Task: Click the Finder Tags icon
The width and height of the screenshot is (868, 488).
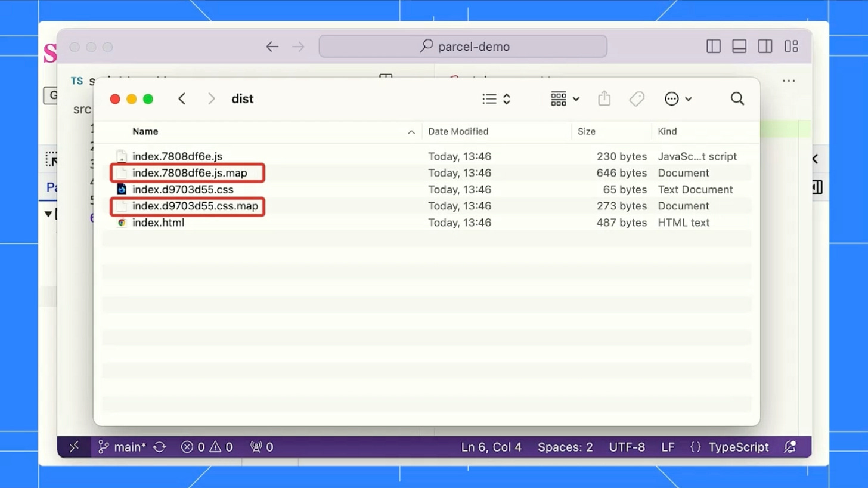Action: point(637,99)
